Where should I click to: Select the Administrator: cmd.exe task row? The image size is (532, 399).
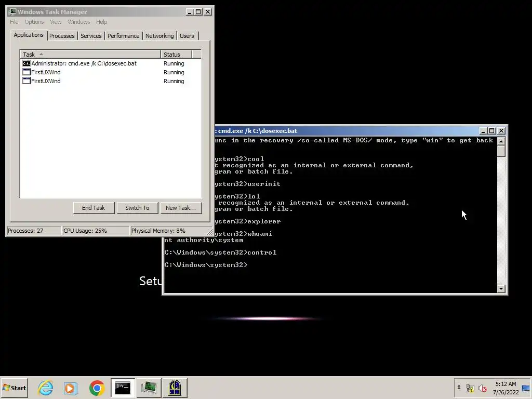coord(111,63)
